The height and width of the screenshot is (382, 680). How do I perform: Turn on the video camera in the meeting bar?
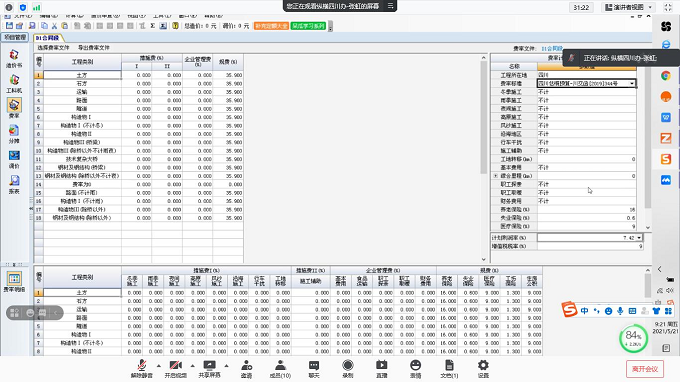point(176,369)
